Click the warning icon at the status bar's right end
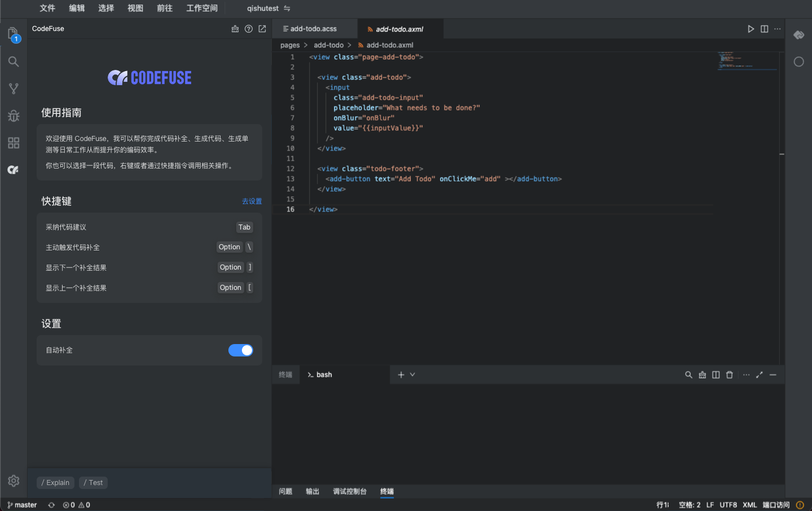Screen dimensions: 812x511 [800, 505]
